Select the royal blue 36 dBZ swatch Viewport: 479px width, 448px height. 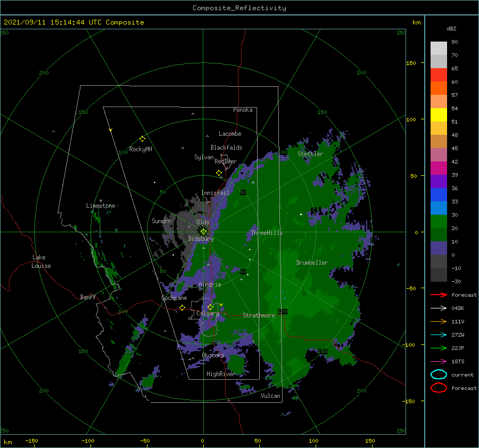(439, 194)
